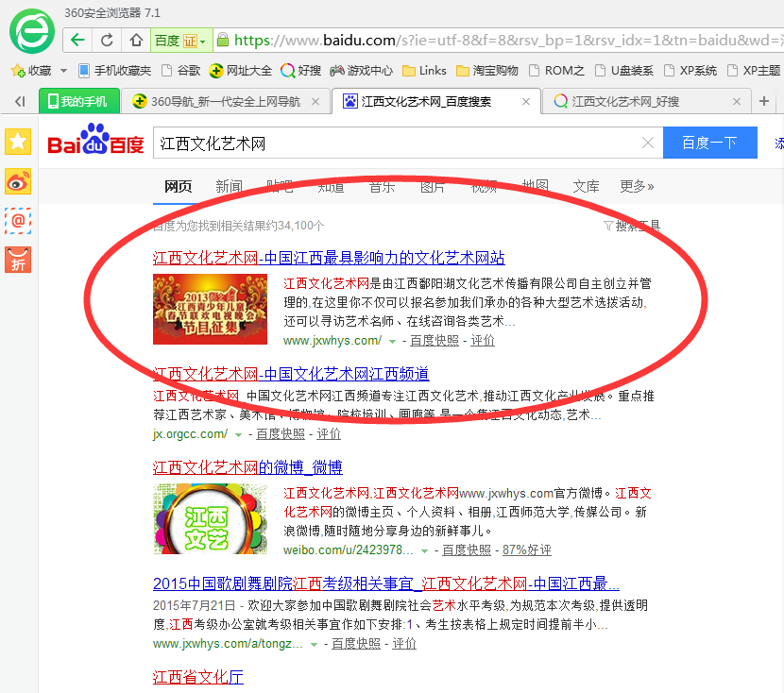Open 百度快照 for jxwhys.com/a/tongz result
Viewport: 784px width, 693px height.
pyautogui.click(x=355, y=644)
